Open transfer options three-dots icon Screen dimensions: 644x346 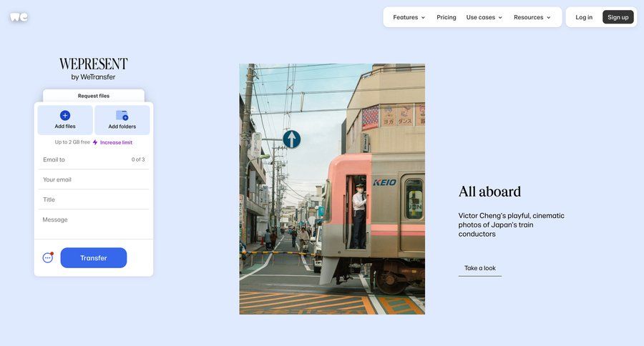click(x=48, y=257)
